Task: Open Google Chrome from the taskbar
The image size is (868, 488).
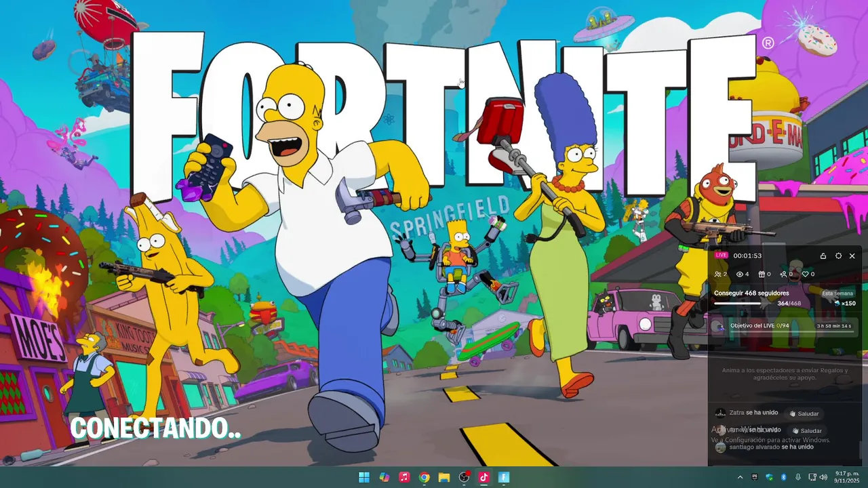Action: (x=424, y=477)
